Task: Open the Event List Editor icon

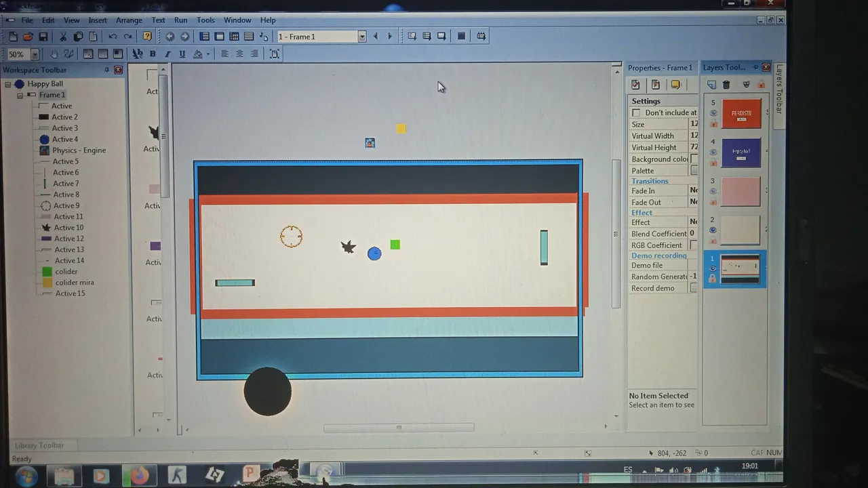Action: (x=249, y=37)
